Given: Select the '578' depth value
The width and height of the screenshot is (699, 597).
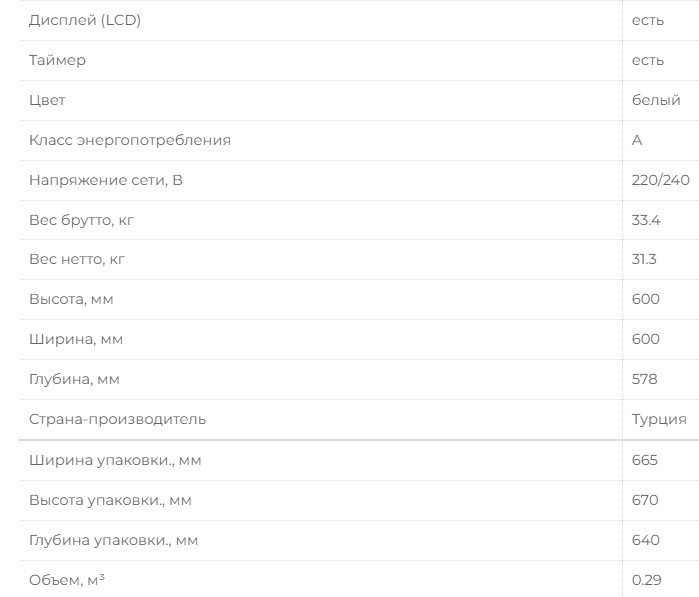Looking at the screenshot, I should click(645, 379).
